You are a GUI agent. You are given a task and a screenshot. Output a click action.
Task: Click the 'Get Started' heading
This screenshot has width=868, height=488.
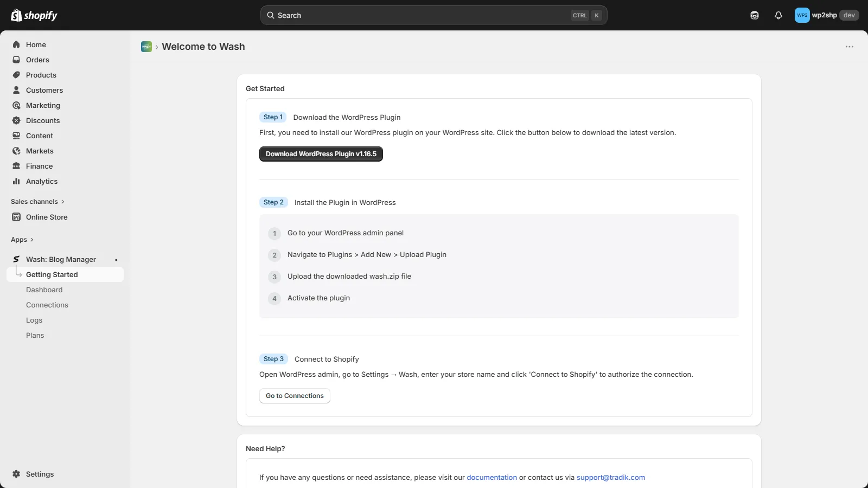265,88
